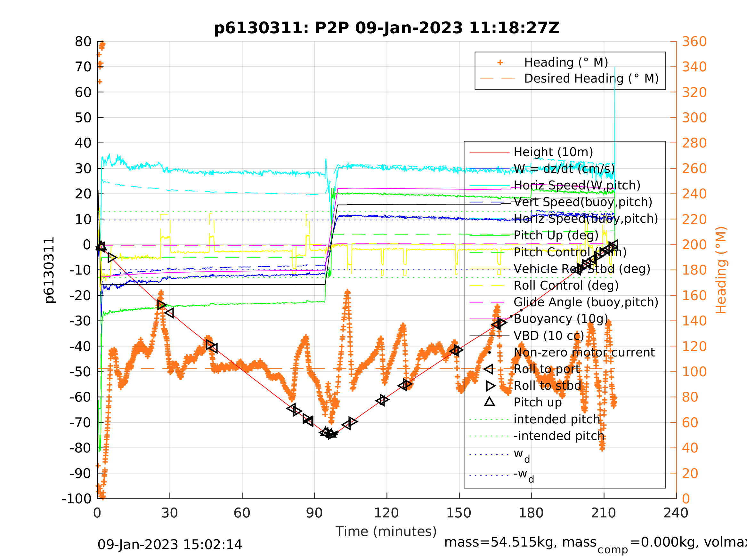Image resolution: width=747 pixels, height=560 pixels.
Task: Click the -w_d legend entry
Action: pos(524,475)
